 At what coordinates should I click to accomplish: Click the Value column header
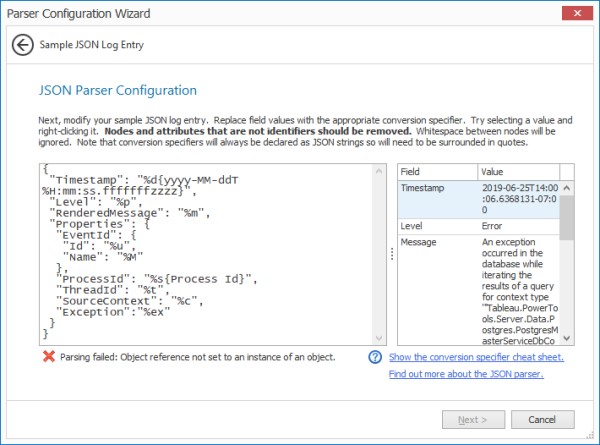518,172
